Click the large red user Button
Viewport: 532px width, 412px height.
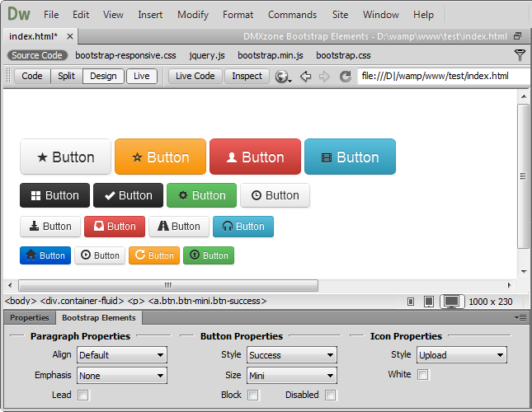(x=255, y=157)
